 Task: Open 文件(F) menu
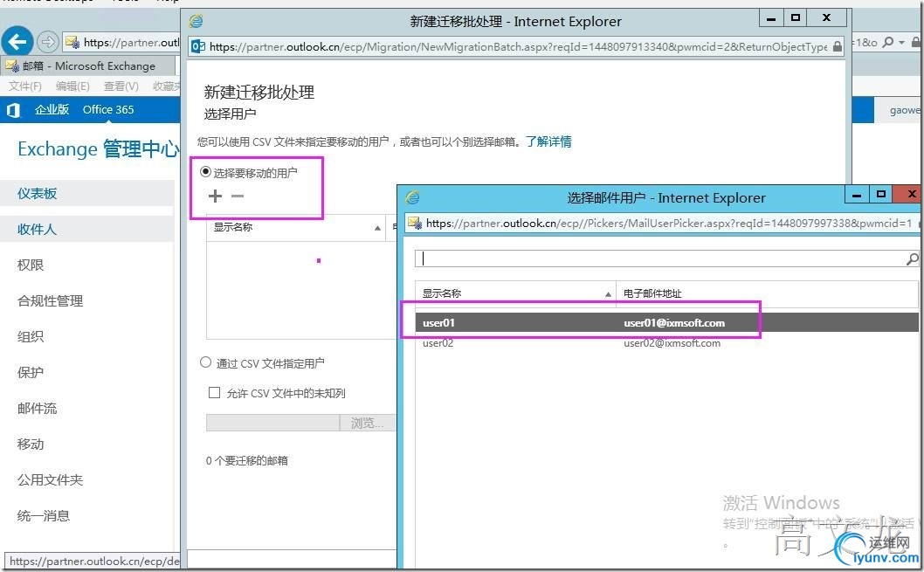point(24,86)
